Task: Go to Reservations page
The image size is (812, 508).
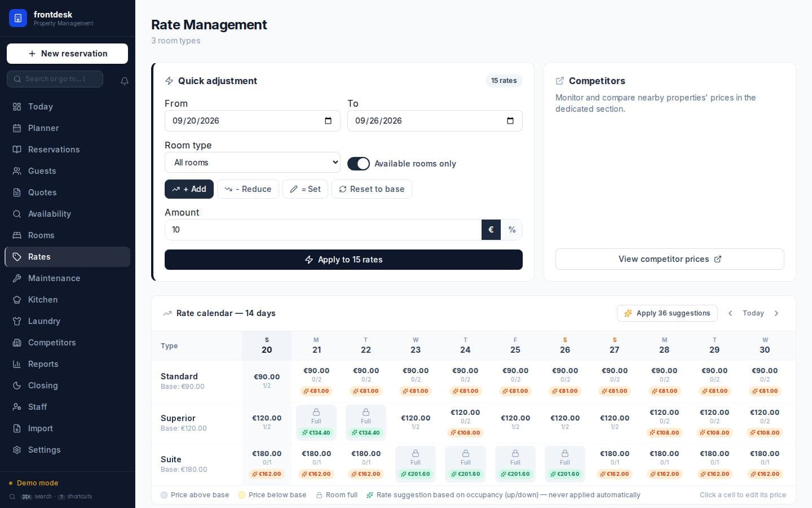Action: [x=67, y=150]
